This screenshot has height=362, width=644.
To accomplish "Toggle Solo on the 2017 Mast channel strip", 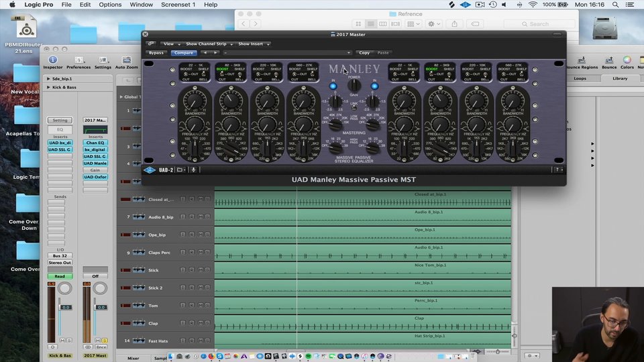I will tap(105, 341).
